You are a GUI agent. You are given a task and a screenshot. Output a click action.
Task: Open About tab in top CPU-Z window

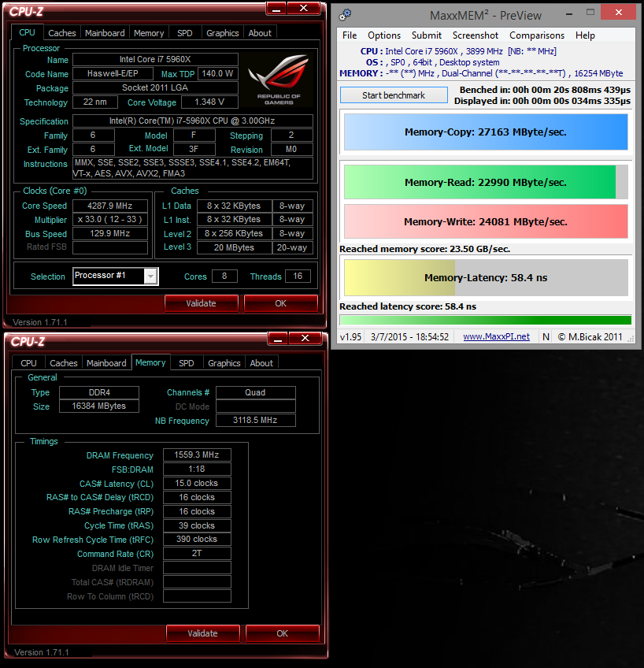pos(260,33)
